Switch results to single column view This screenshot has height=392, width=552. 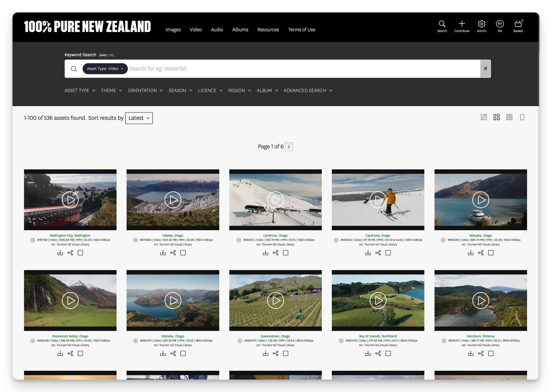(522, 117)
